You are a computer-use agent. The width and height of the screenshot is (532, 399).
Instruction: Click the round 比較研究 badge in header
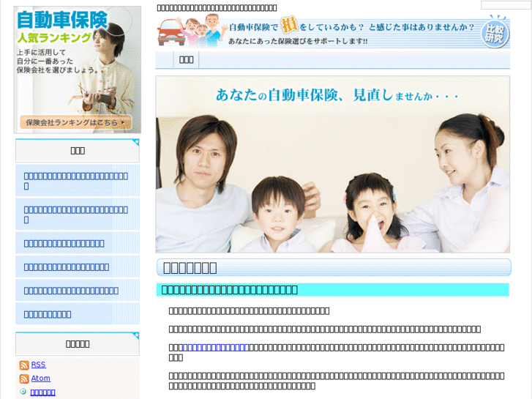pos(495,33)
